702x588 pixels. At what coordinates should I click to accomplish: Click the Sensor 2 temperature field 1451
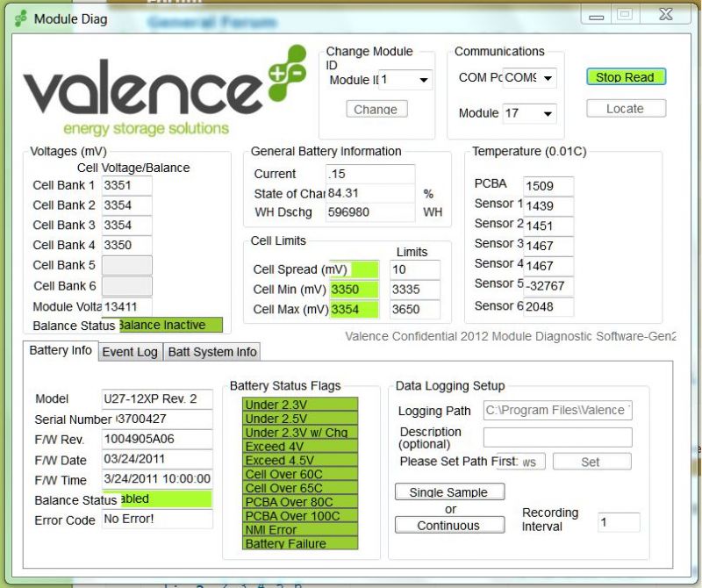(548, 226)
